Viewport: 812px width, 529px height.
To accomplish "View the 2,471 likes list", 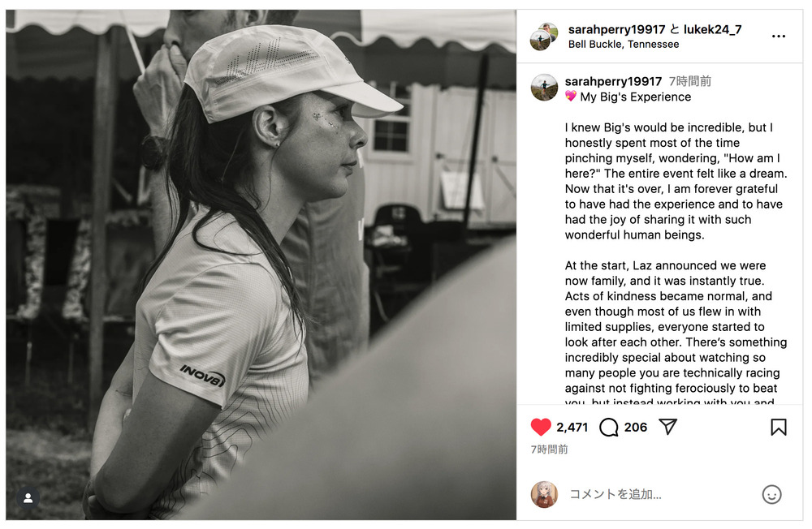I will click(572, 427).
